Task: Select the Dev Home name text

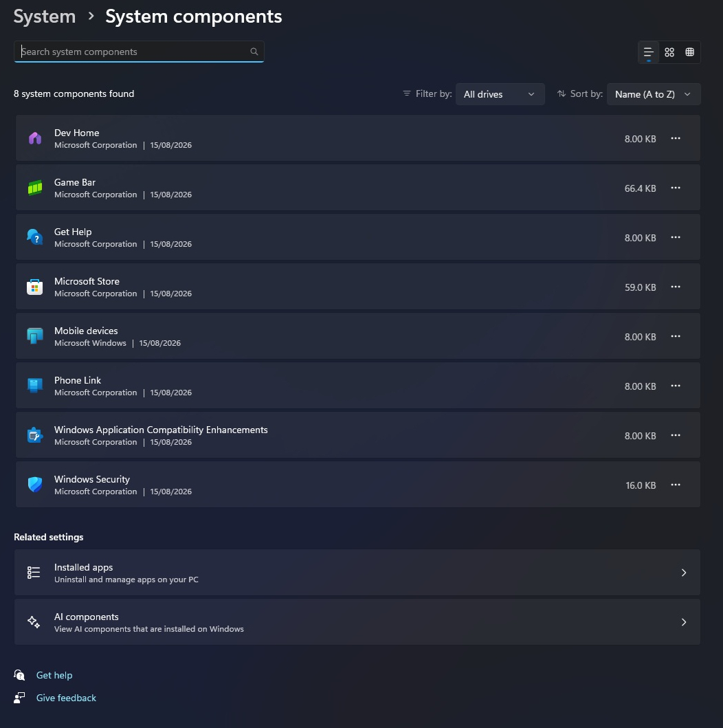Action: pyautogui.click(x=76, y=133)
